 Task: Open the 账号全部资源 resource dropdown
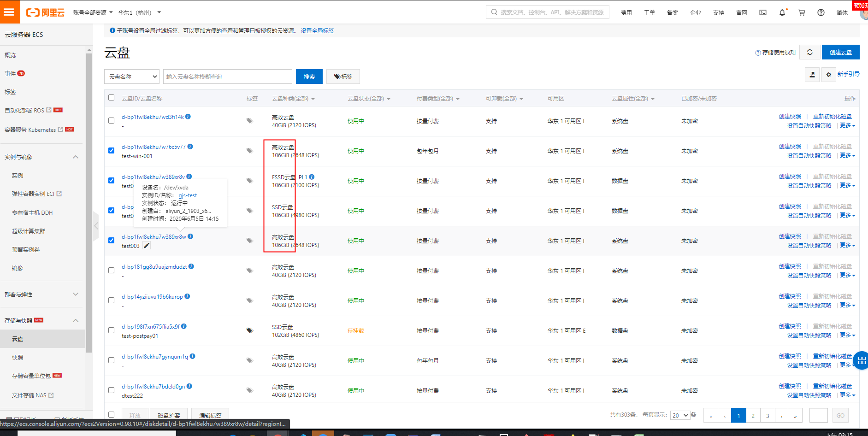tap(93, 12)
